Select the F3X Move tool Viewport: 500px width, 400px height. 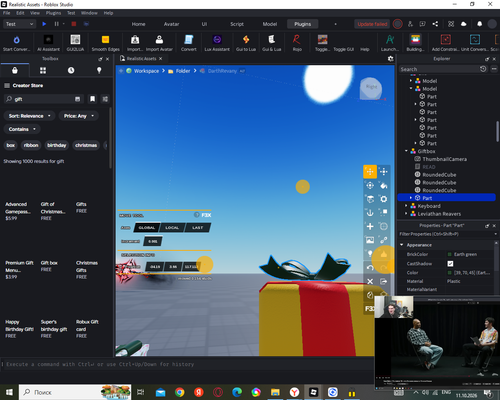click(370, 172)
